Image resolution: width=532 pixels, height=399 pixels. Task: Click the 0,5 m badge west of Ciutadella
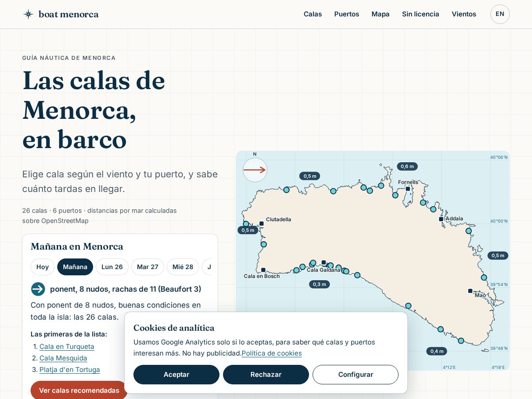click(x=248, y=230)
